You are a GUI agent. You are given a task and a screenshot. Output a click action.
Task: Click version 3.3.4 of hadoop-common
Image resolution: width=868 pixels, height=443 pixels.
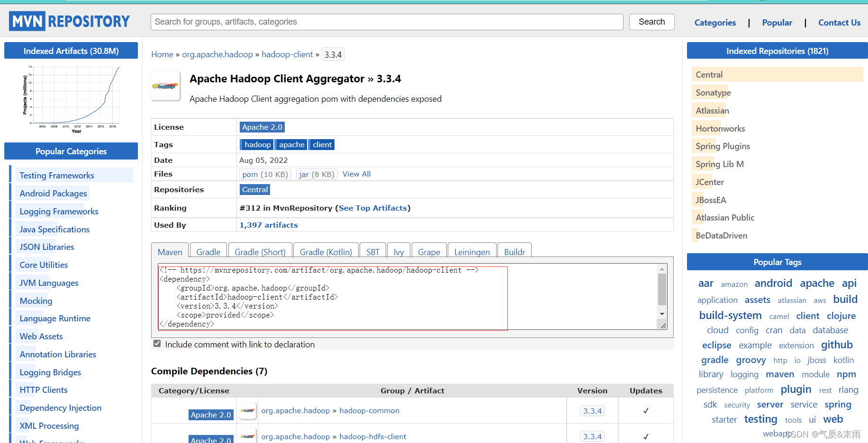click(592, 411)
